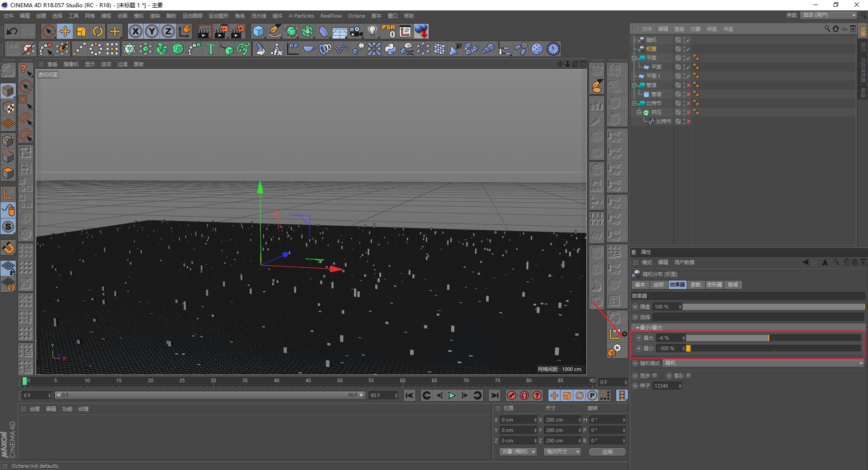Select the Move tool
The width and height of the screenshot is (868, 470).
(65, 31)
